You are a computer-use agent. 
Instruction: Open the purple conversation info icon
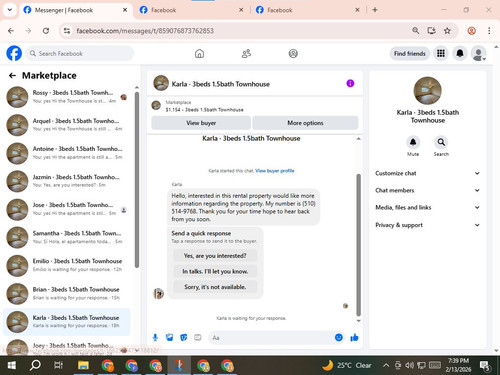[350, 83]
